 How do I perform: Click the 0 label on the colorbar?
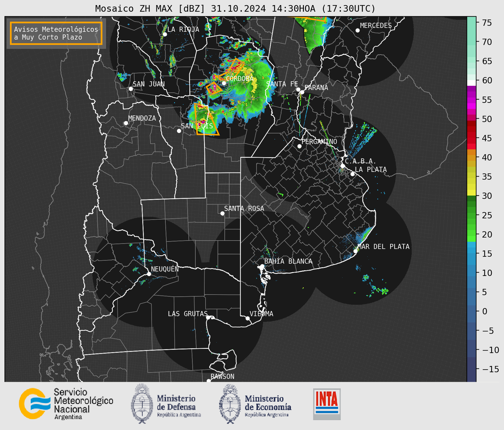coord(484,311)
